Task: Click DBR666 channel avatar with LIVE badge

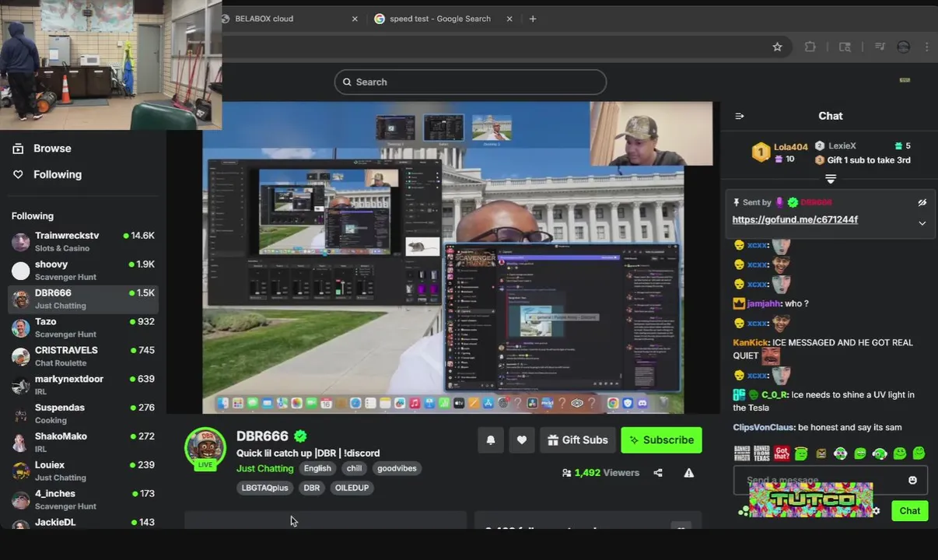Action: pos(205,448)
